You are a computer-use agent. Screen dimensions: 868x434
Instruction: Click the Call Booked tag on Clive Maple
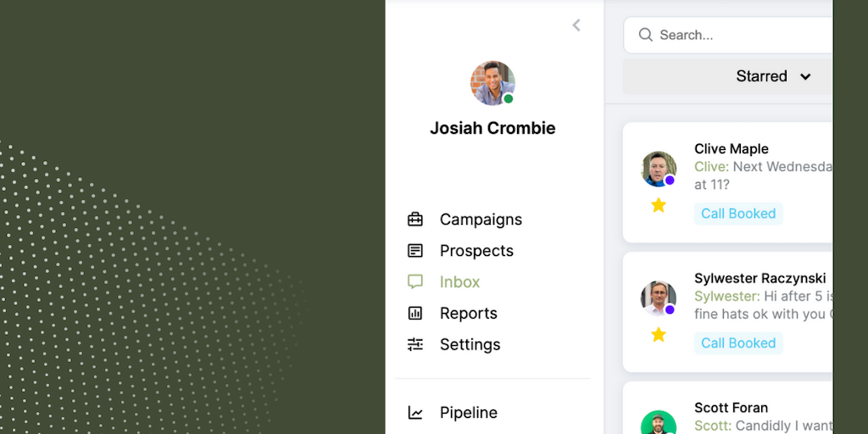coord(738,214)
